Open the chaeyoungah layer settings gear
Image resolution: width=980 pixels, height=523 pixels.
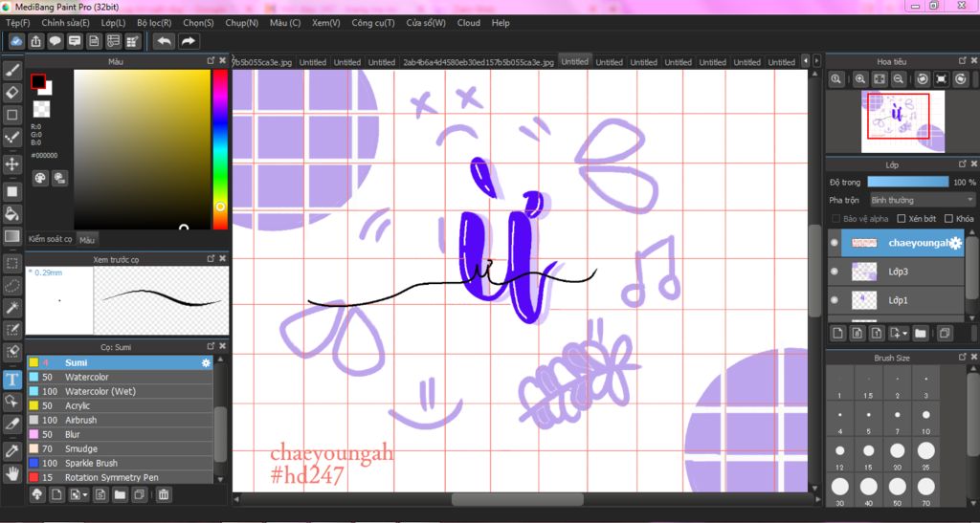click(956, 244)
